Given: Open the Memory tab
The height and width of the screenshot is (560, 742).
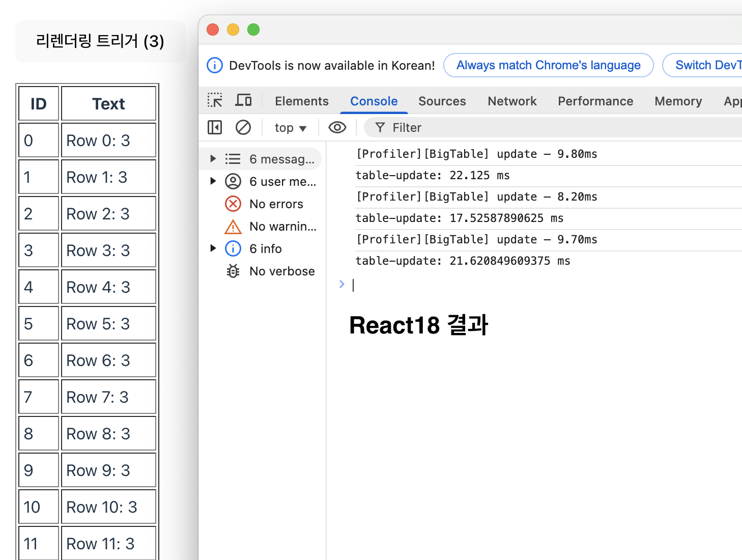Looking at the screenshot, I should [x=678, y=101].
